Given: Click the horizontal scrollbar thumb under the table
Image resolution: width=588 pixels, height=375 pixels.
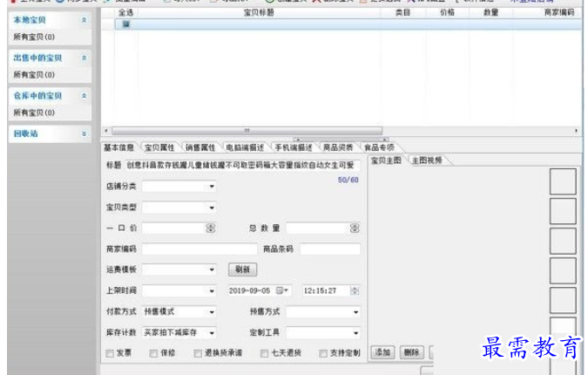Looking at the screenshot, I should 247,131.
